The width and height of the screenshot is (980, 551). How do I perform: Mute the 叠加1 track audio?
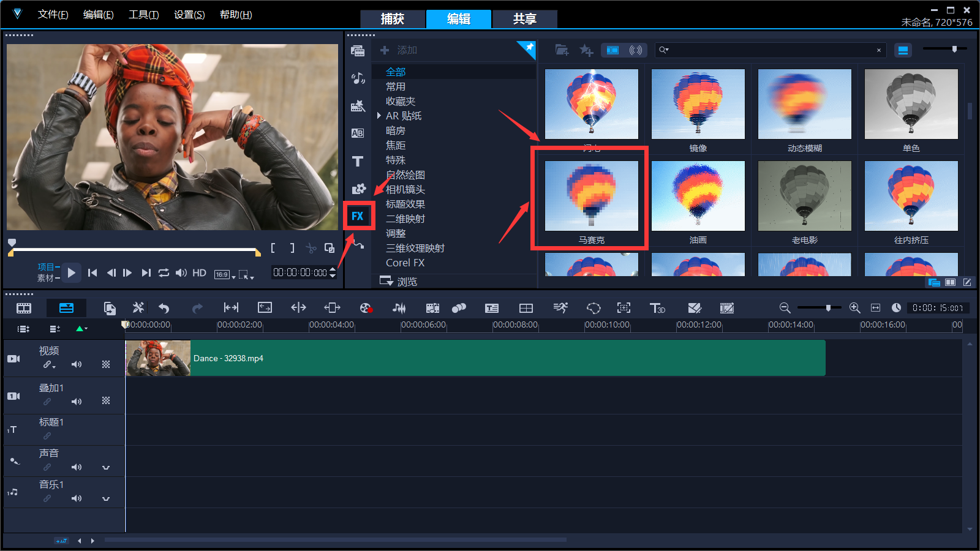click(x=77, y=402)
